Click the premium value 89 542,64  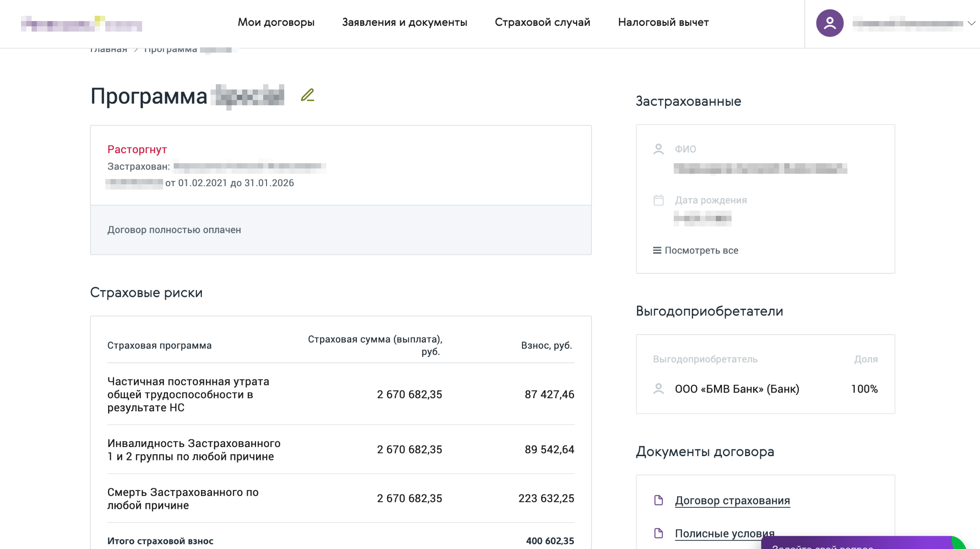point(549,449)
